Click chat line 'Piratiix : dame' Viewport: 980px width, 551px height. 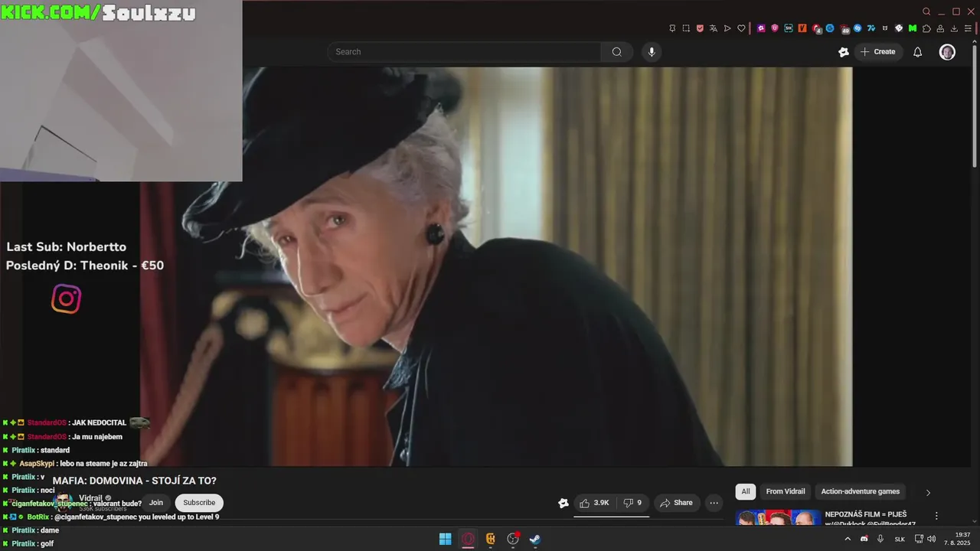tap(31, 530)
